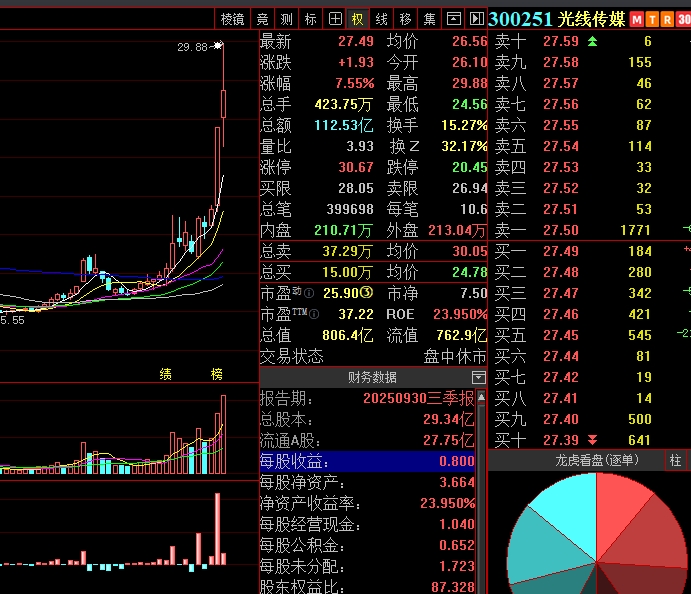
Task: Click 买一 price 27.49
Action: [561, 251]
